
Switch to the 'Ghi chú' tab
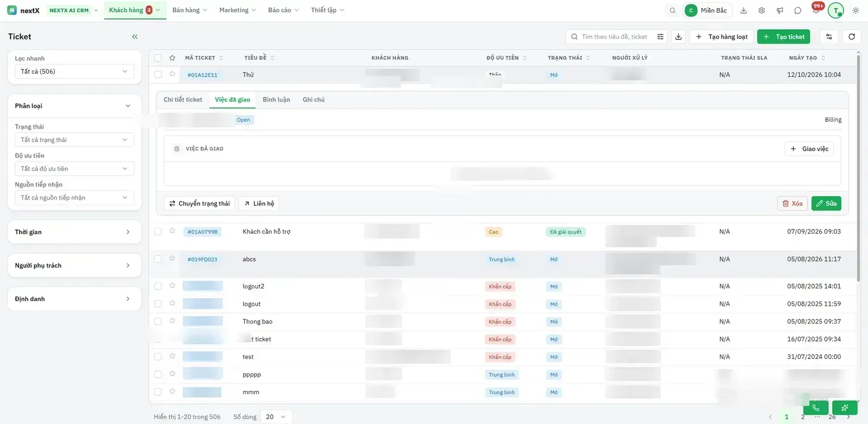[x=314, y=100]
